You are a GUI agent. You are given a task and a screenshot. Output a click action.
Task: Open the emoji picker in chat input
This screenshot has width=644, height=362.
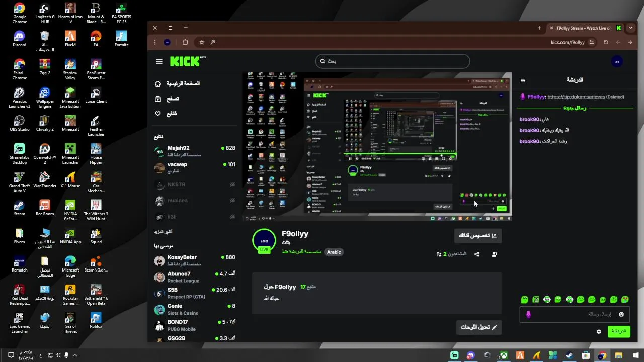[621, 314]
